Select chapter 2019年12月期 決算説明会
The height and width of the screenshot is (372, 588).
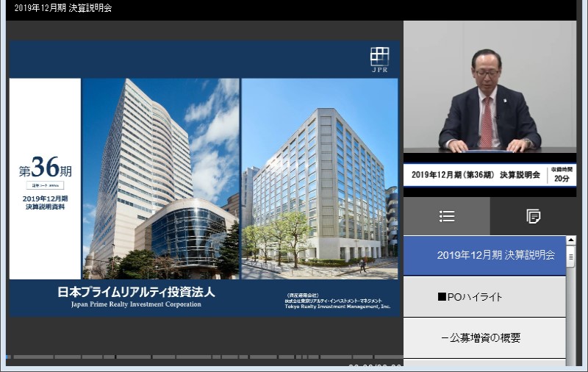484,255
